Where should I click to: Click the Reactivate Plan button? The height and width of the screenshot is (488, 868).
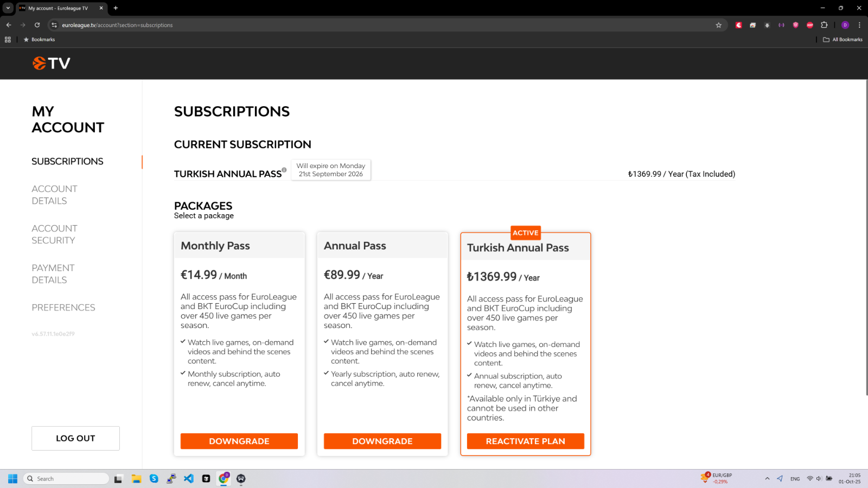point(526,441)
